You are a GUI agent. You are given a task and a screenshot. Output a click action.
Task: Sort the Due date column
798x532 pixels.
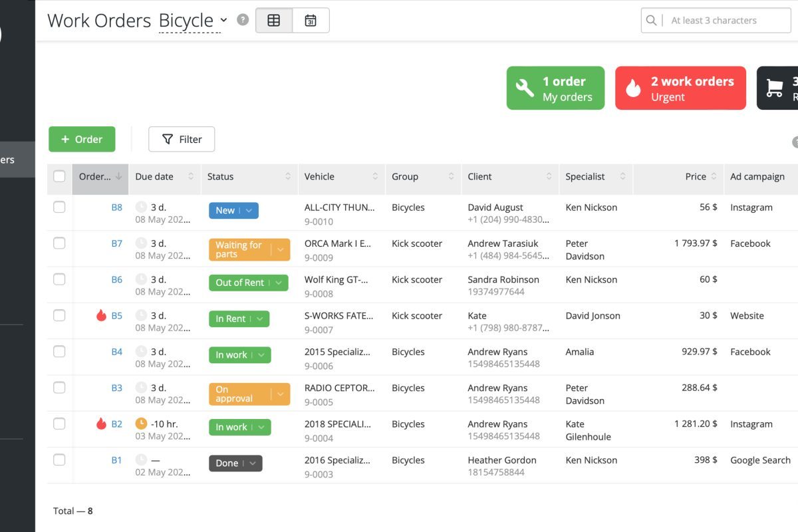(x=191, y=176)
